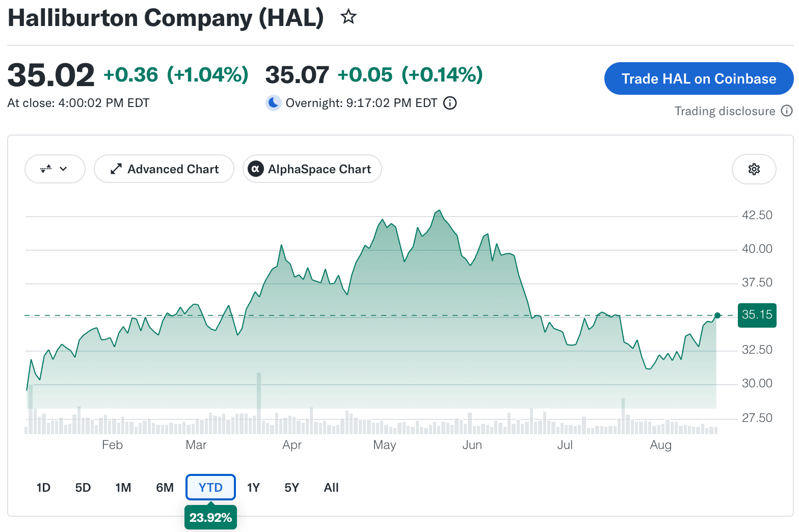
Task: Add HAL to watchlist with star icon
Action: [349, 17]
